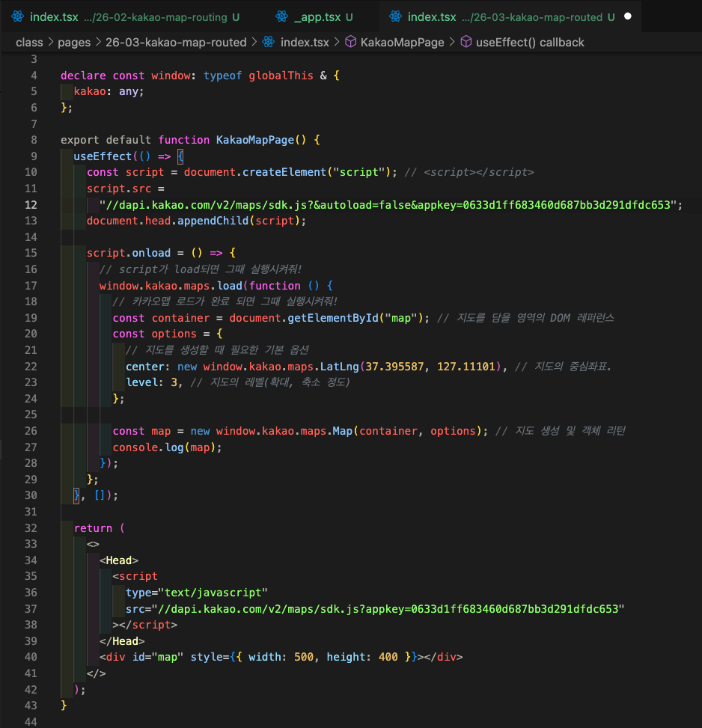Viewport: 702px width, 728px height.
Task: Open 'index.tsx' breadcrumb segment
Action: pyautogui.click(x=305, y=42)
